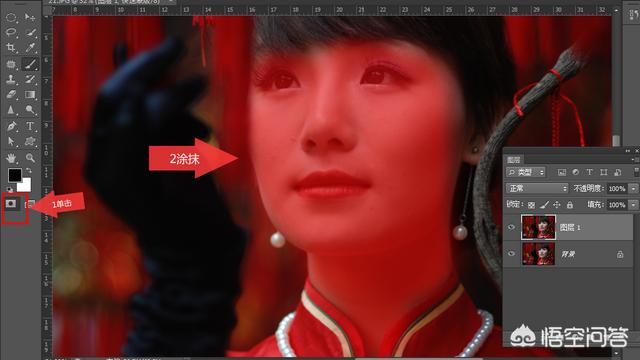Change the screen mode button

30,203
